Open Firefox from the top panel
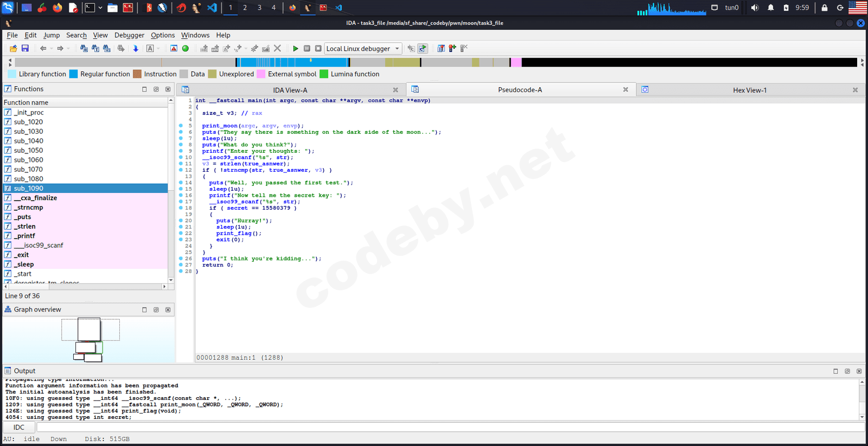This screenshot has height=446, width=868. point(57,8)
